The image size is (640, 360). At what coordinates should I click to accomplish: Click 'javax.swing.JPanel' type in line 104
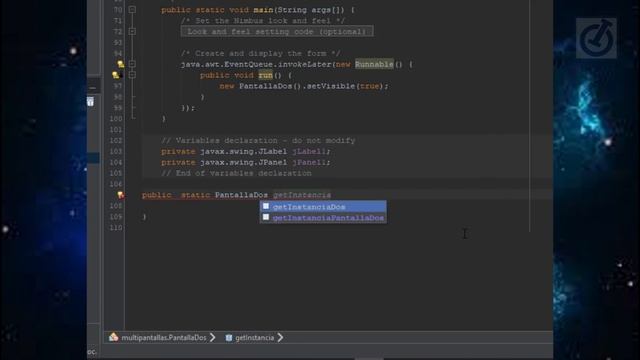coord(244,162)
